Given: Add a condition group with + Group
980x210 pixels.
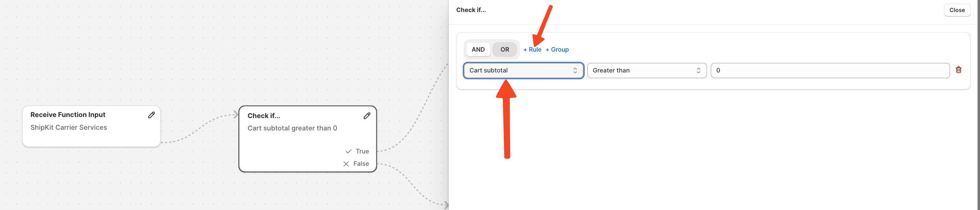Looking at the screenshot, I should (x=557, y=49).
